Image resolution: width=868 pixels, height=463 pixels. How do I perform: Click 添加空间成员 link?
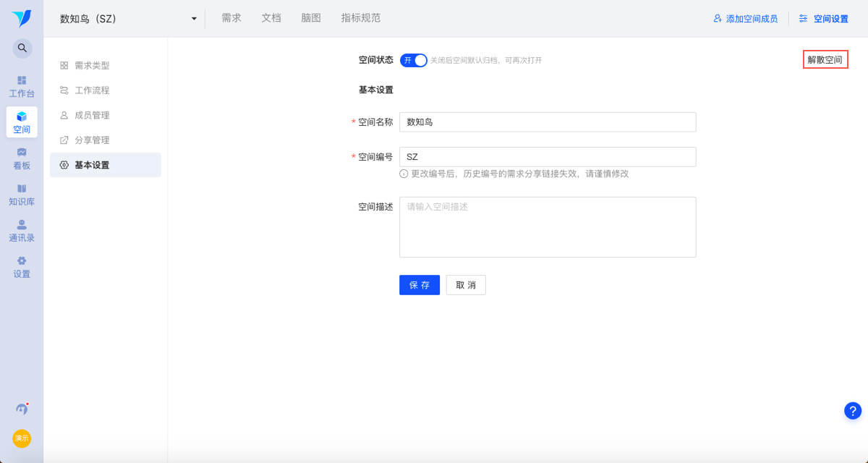click(x=746, y=19)
